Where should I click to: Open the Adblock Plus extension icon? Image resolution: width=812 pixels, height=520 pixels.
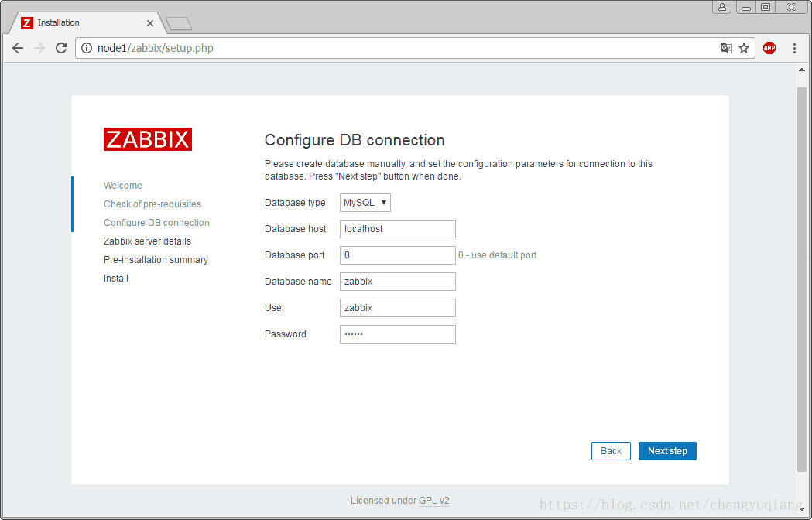pyautogui.click(x=769, y=48)
